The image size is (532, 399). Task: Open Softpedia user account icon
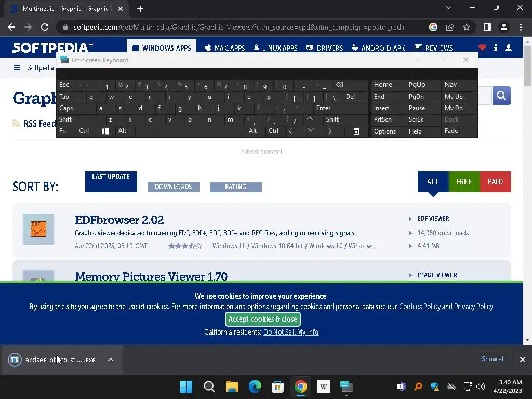[508, 47]
